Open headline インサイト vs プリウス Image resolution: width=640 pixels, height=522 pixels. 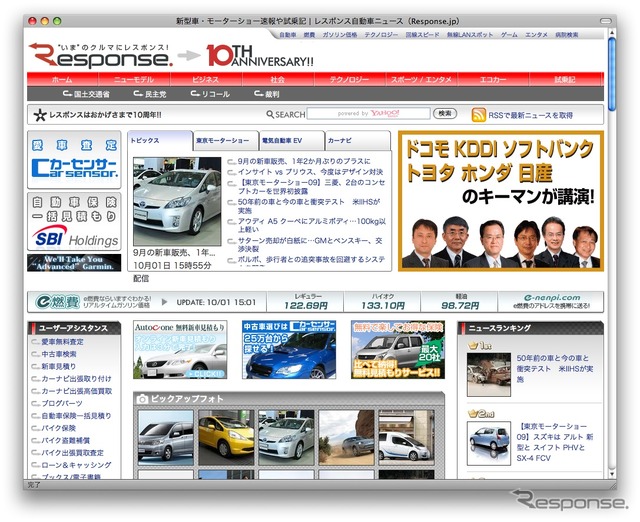310,172
